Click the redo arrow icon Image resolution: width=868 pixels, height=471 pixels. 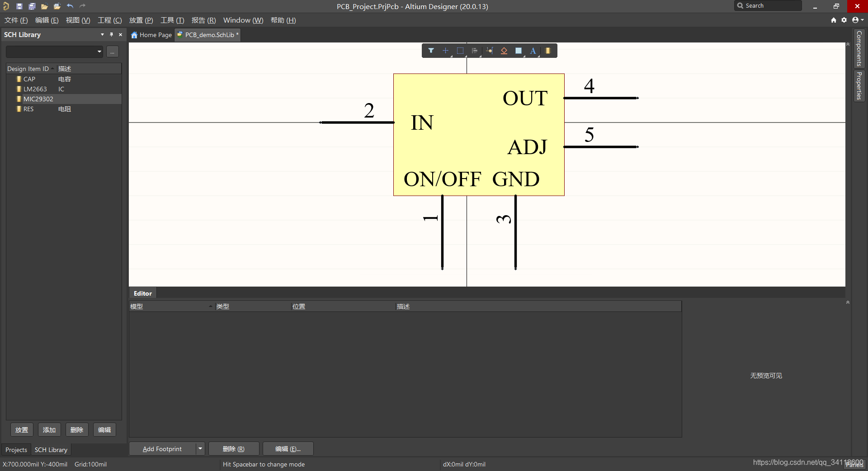[x=82, y=6]
